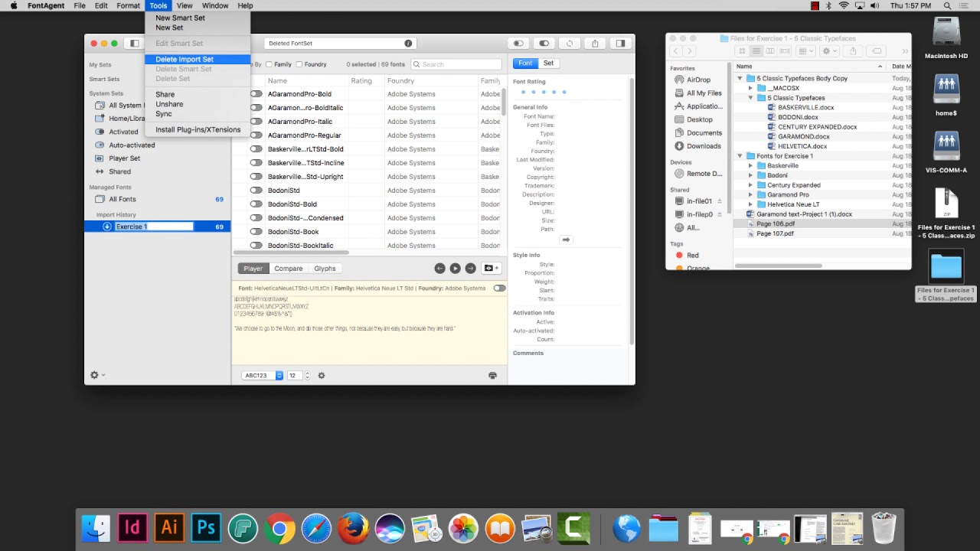The width and height of the screenshot is (980, 551).
Task: Click the activate fonts toolbar switch icon
Action: [544, 44]
